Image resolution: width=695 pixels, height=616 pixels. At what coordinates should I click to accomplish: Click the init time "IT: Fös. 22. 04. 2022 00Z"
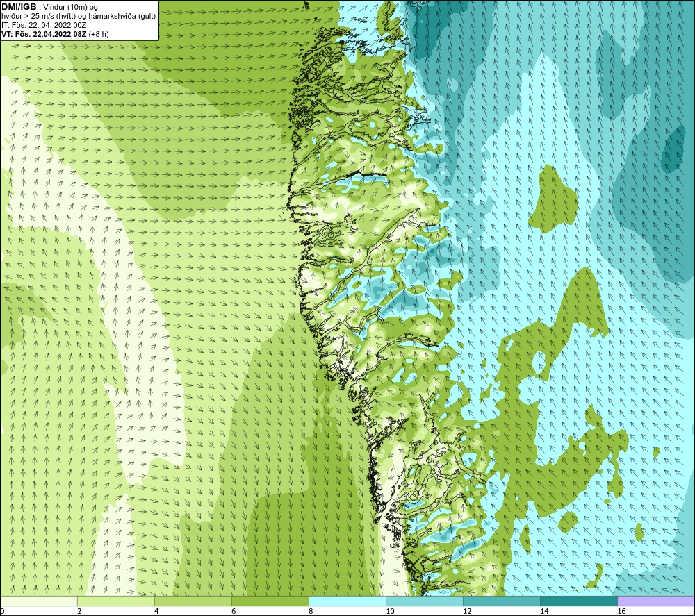point(43,25)
